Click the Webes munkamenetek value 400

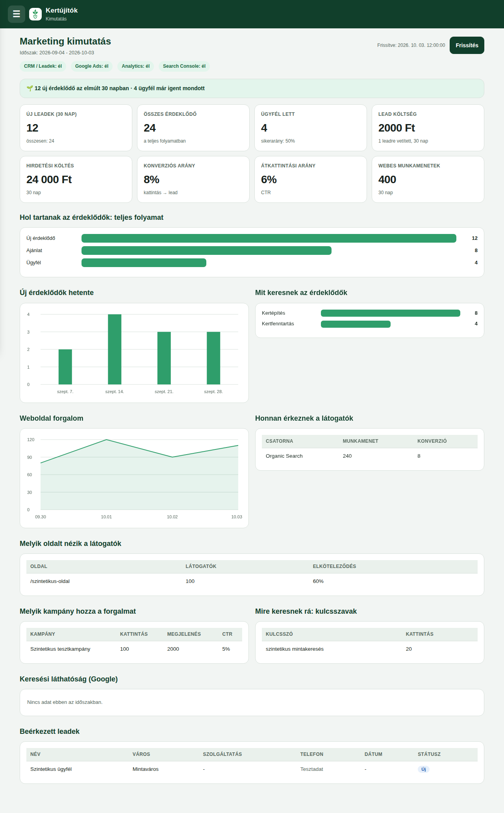387,180
